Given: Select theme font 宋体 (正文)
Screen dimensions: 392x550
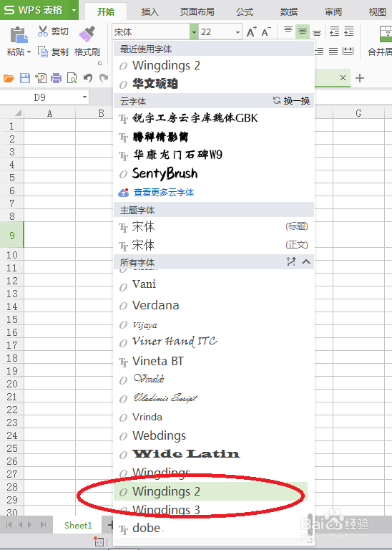Looking at the screenshot, I should coord(214,245).
